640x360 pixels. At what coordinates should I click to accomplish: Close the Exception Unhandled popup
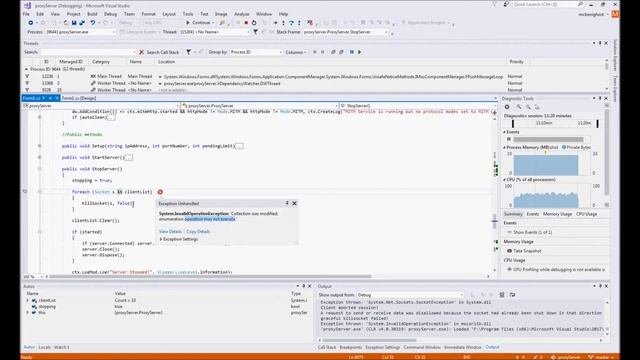coord(294,203)
